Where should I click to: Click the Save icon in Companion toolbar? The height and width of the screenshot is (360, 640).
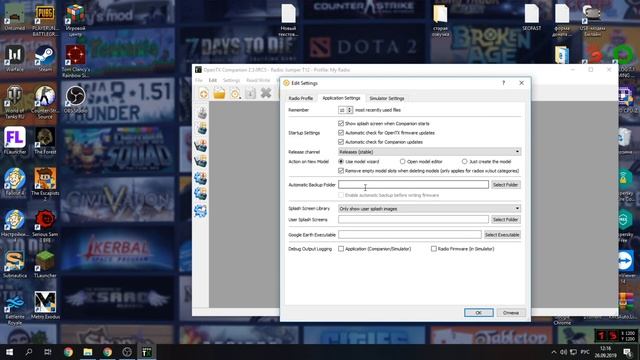coord(251,93)
